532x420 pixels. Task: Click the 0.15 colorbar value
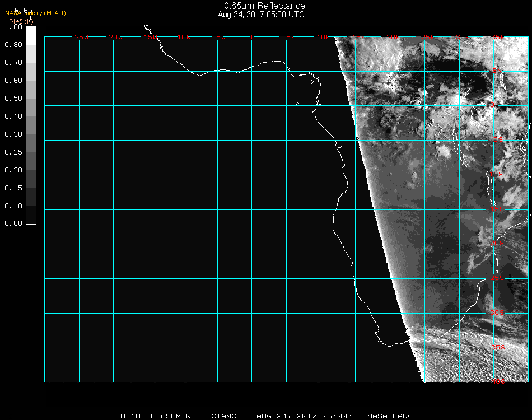13,188
